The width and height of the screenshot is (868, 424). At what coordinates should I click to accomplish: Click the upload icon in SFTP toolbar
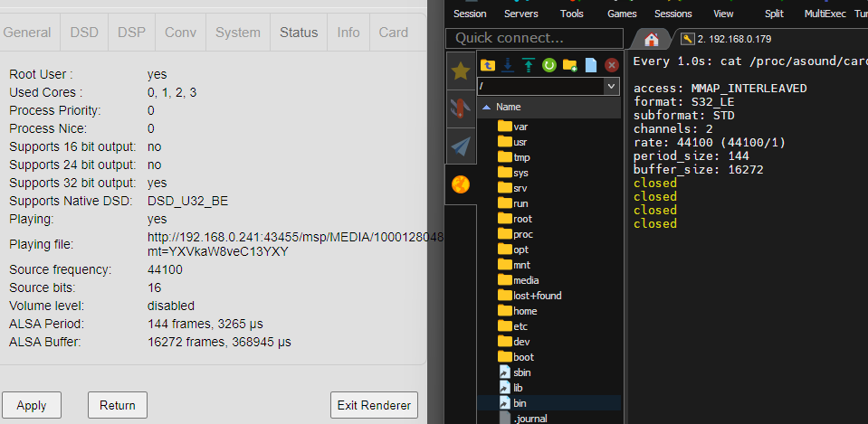pyautogui.click(x=529, y=65)
